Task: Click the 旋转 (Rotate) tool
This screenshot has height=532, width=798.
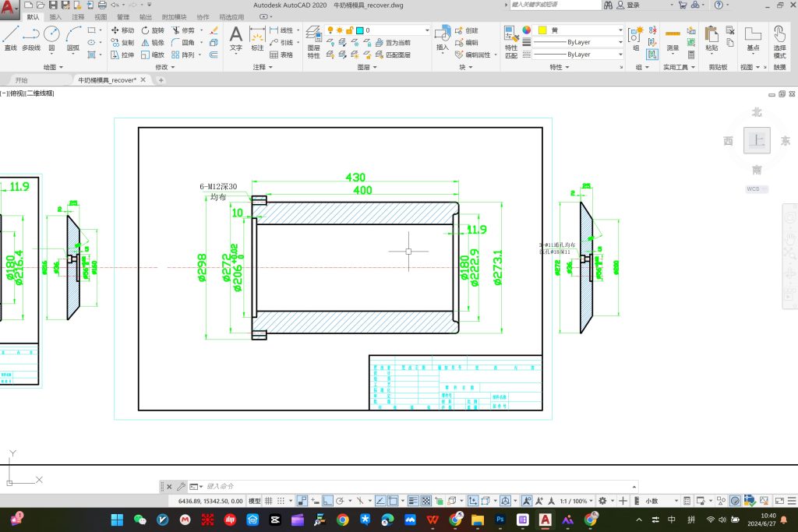Action: click(x=153, y=30)
